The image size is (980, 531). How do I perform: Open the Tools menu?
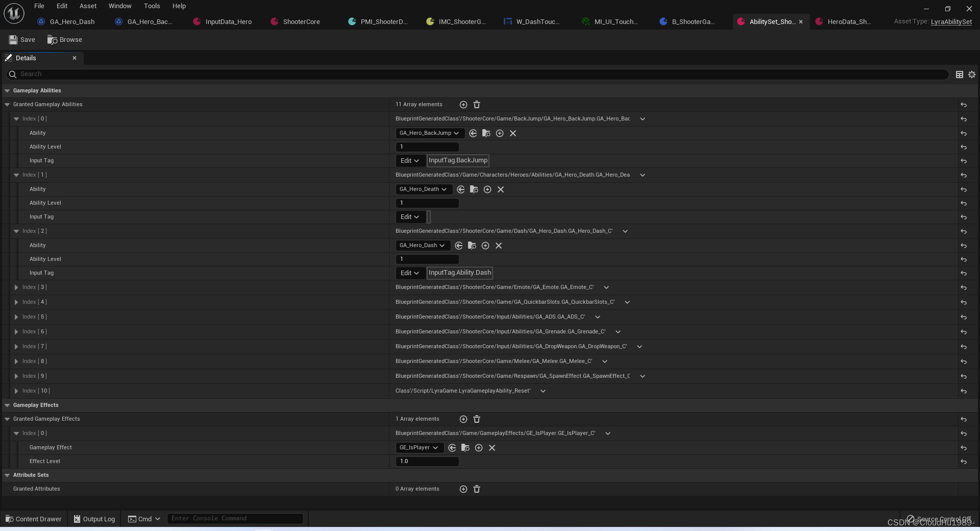click(x=152, y=6)
